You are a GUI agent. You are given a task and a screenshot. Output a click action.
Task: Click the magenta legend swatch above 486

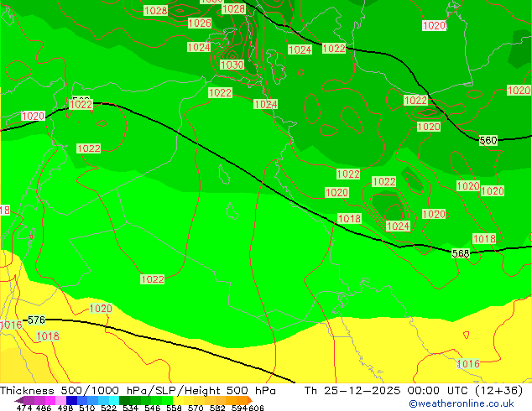point(50,400)
